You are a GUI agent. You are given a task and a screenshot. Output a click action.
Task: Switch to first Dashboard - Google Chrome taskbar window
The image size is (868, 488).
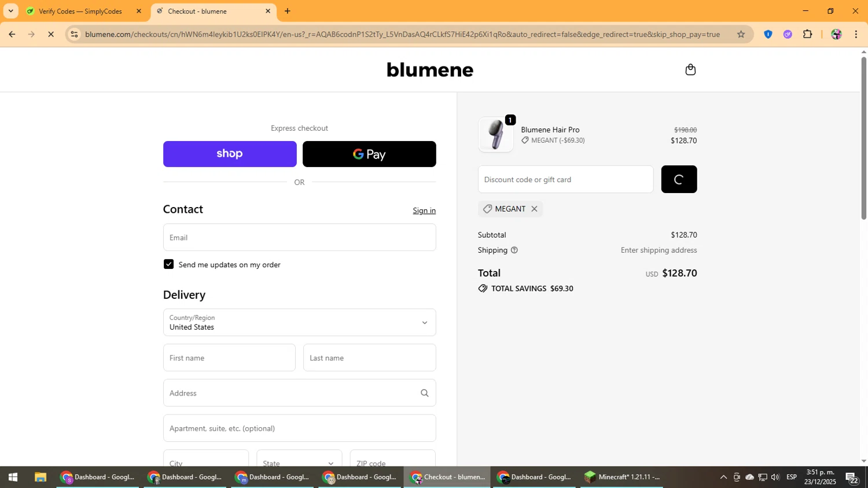98,477
